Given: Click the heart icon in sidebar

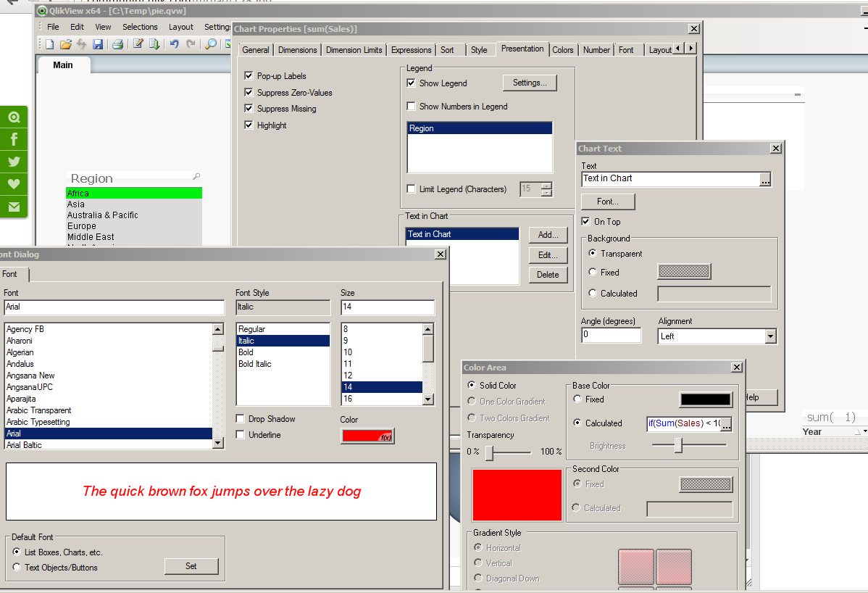Looking at the screenshot, I should (x=14, y=184).
